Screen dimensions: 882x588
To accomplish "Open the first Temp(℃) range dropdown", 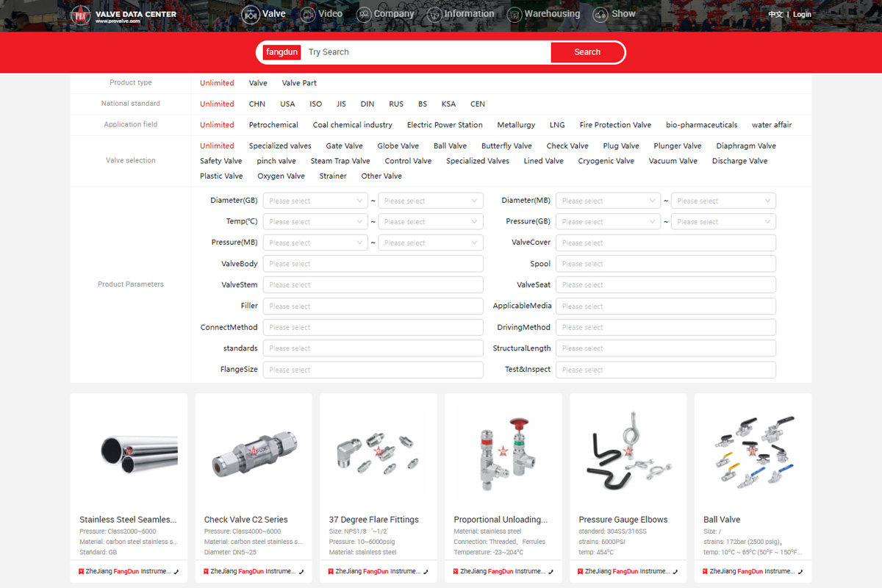I will coord(315,222).
